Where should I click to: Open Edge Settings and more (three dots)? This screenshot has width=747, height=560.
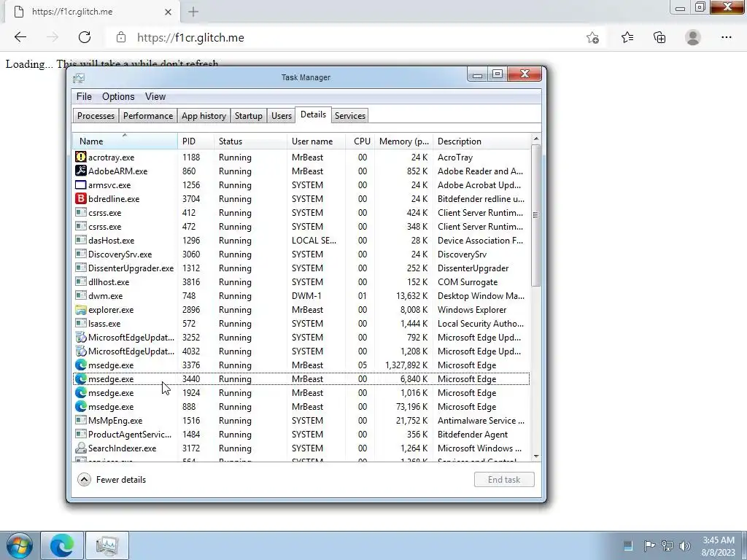[727, 37]
